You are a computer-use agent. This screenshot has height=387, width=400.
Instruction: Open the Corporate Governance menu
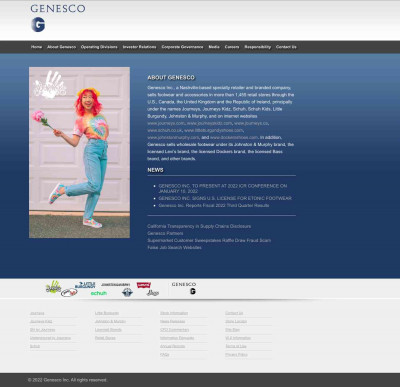click(x=182, y=47)
